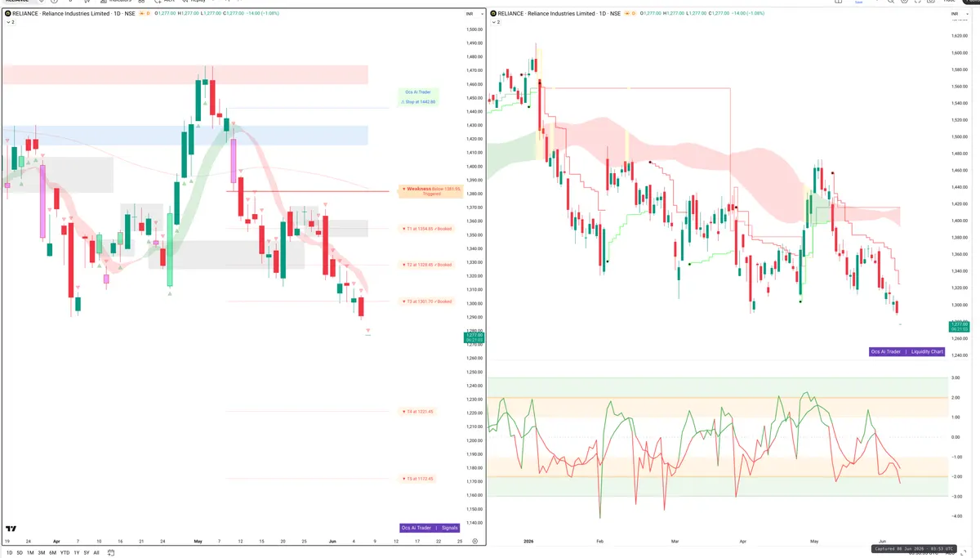Click the Ocs Ai Trader Liquidity Chart badge

[x=907, y=351]
